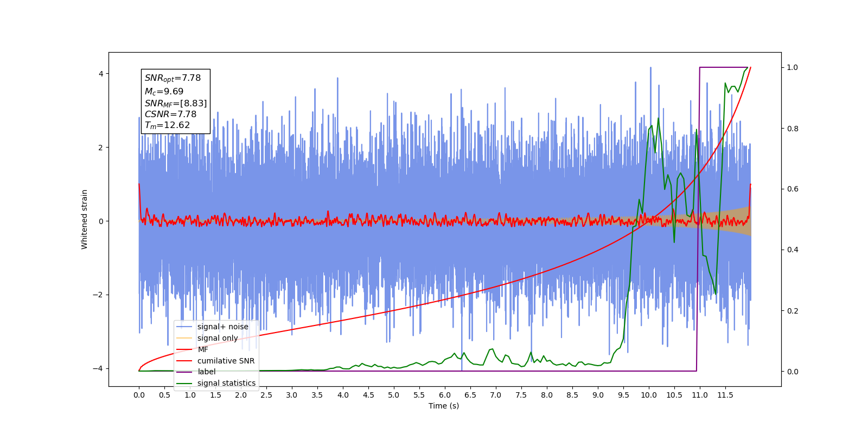Viewport: 868px width, 434px height.
Task: Click the right-axis tick label 0.8
Action: click(793, 129)
